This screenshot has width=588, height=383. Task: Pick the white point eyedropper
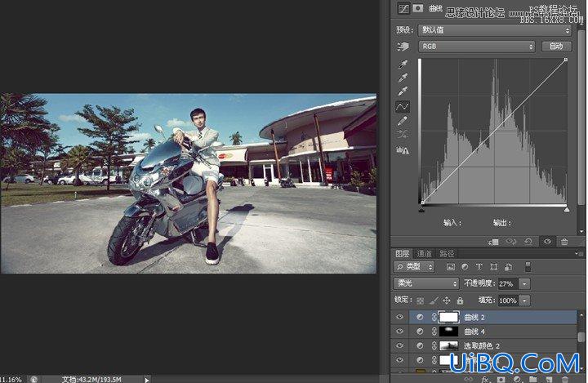[x=403, y=91]
